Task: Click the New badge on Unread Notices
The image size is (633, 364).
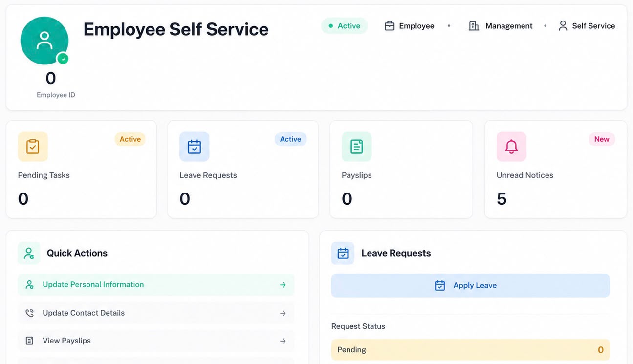Action: 602,139
